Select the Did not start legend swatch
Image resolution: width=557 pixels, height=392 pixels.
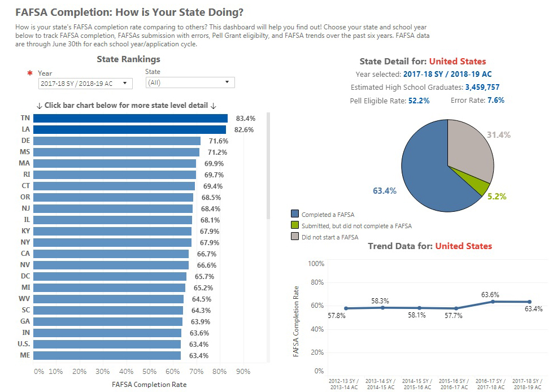click(x=294, y=237)
